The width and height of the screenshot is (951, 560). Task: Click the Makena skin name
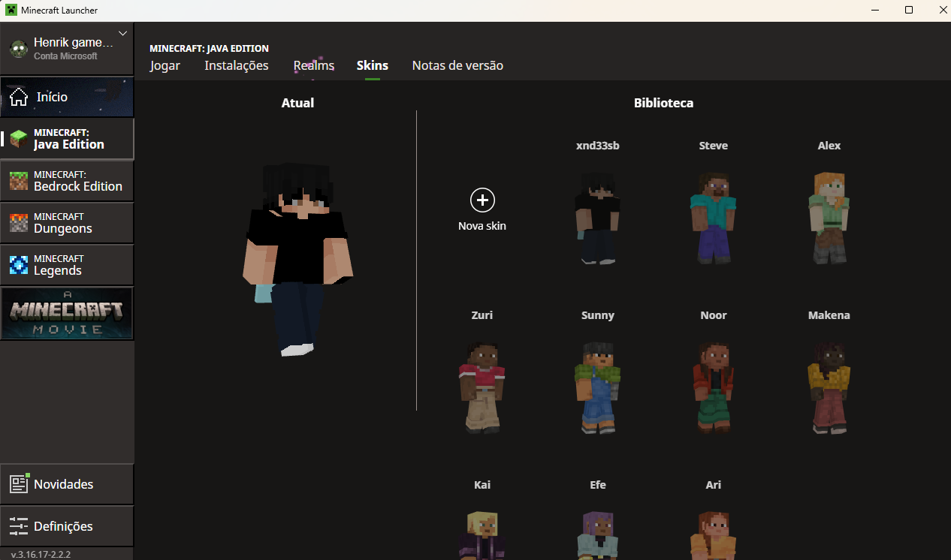tap(829, 315)
